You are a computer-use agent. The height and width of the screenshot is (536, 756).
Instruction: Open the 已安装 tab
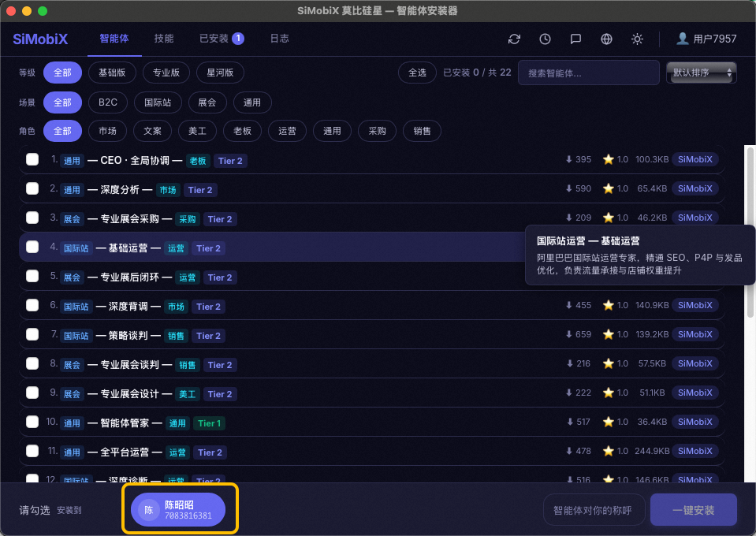point(222,39)
